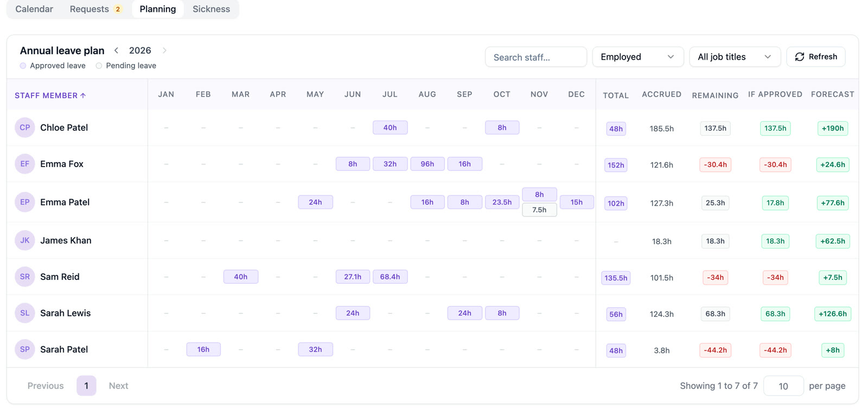
Task: Click the Forecast column header
Action: pyautogui.click(x=833, y=94)
